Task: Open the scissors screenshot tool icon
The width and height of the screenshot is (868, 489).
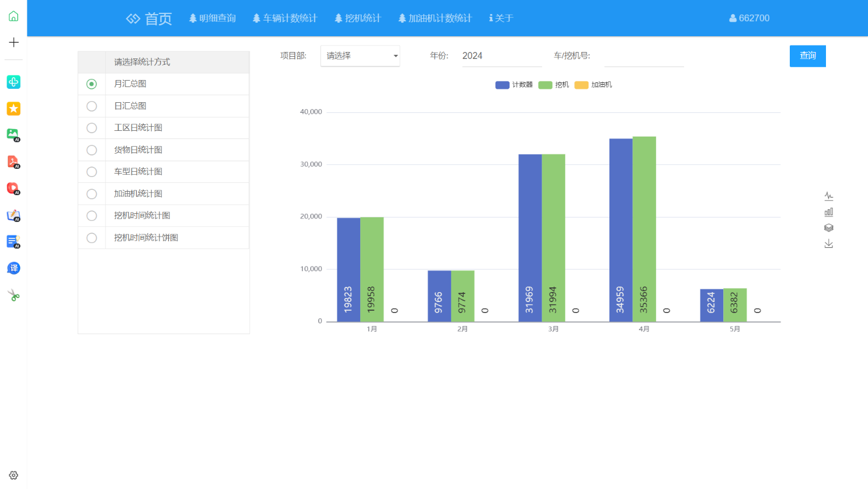Action: [x=13, y=295]
